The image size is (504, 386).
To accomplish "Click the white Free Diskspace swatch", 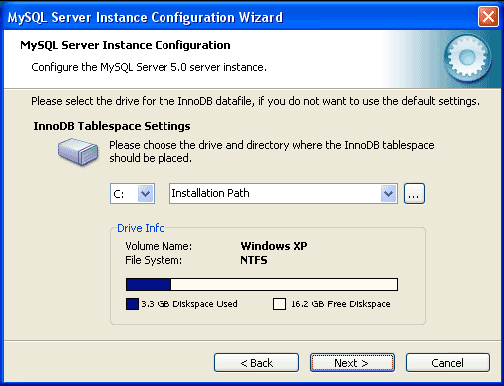I will pyautogui.click(x=279, y=304).
